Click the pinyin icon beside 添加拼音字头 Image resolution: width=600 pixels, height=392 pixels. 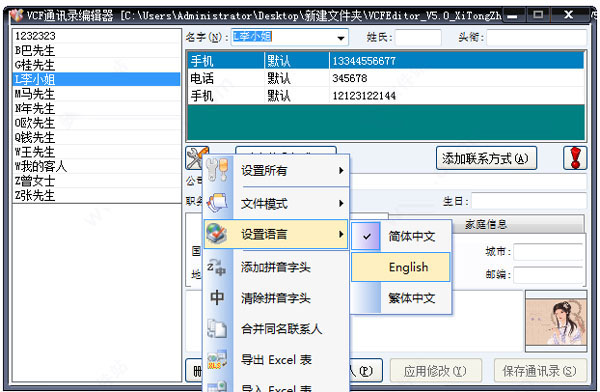point(217,267)
